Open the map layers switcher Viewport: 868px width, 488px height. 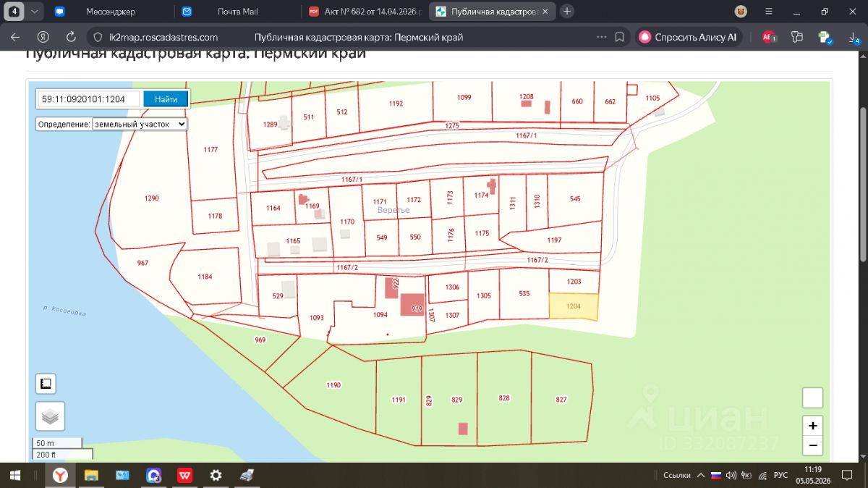click(x=50, y=416)
